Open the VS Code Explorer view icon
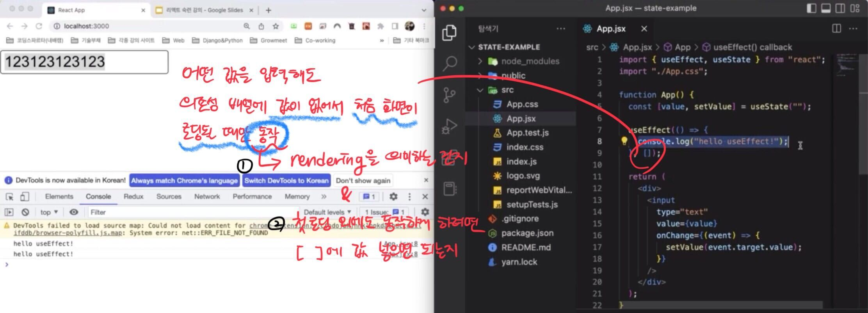This screenshot has height=313, width=868. pos(450,32)
